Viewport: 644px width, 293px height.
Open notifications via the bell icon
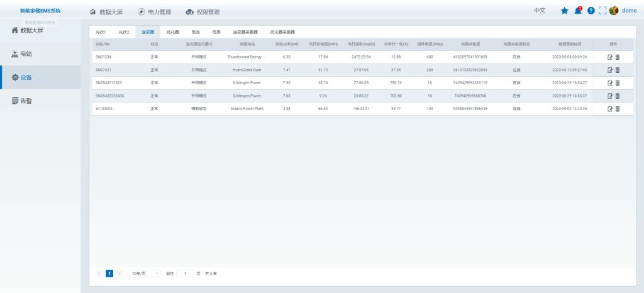[578, 11]
